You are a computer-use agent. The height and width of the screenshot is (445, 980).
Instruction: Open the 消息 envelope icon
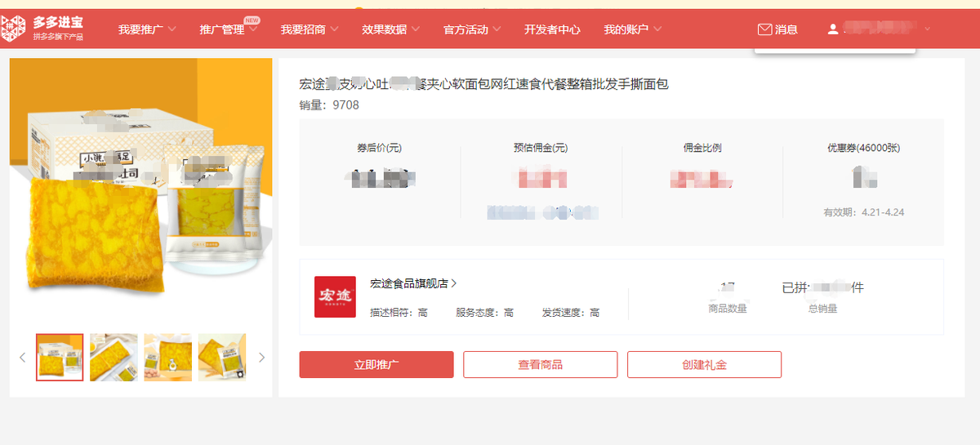pos(764,29)
